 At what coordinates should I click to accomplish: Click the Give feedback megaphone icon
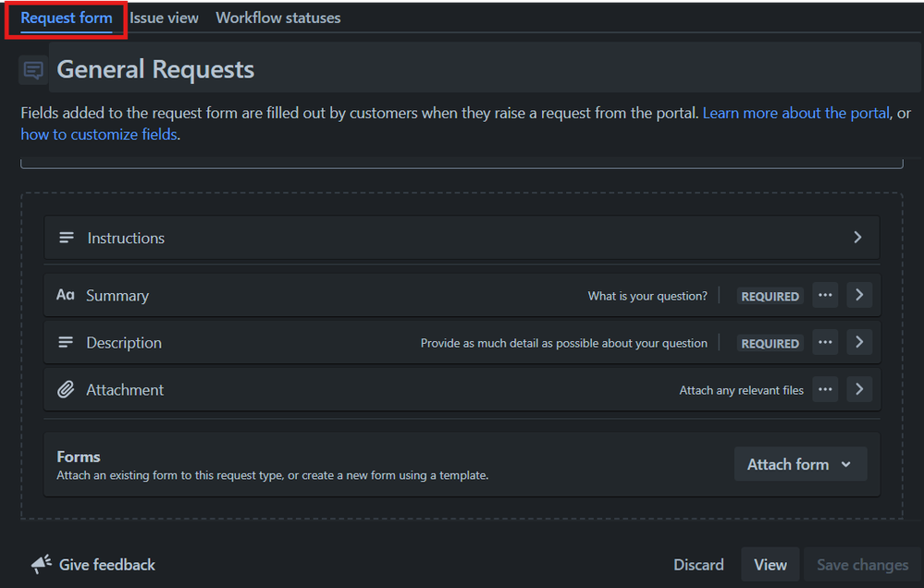tap(41, 564)
